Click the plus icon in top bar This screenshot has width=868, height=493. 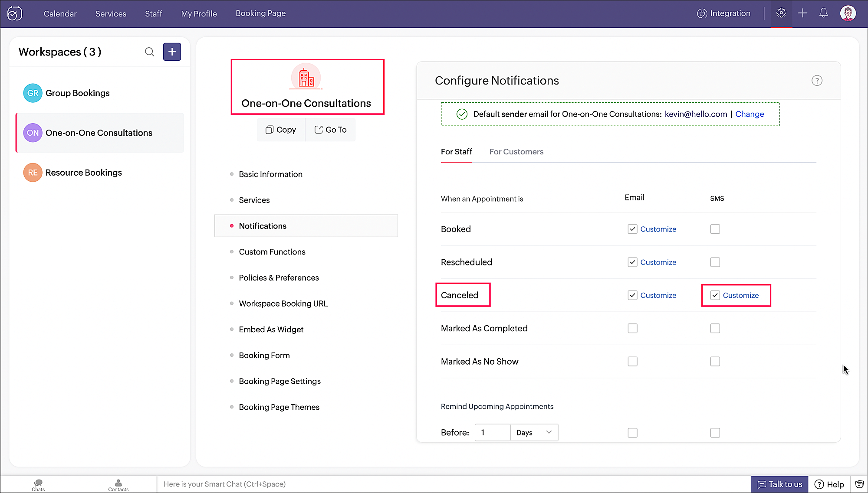[x=803, y=13]
